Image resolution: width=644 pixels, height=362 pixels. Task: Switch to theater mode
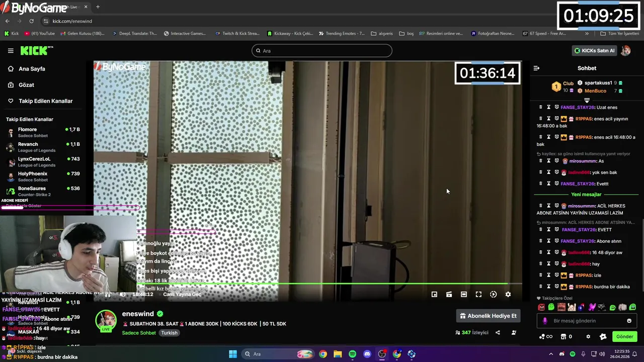coord(464,295)
